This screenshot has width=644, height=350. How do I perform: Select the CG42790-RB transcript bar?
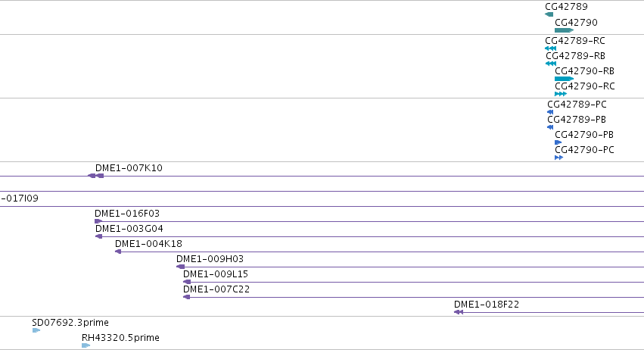click(x=564, y=79)
